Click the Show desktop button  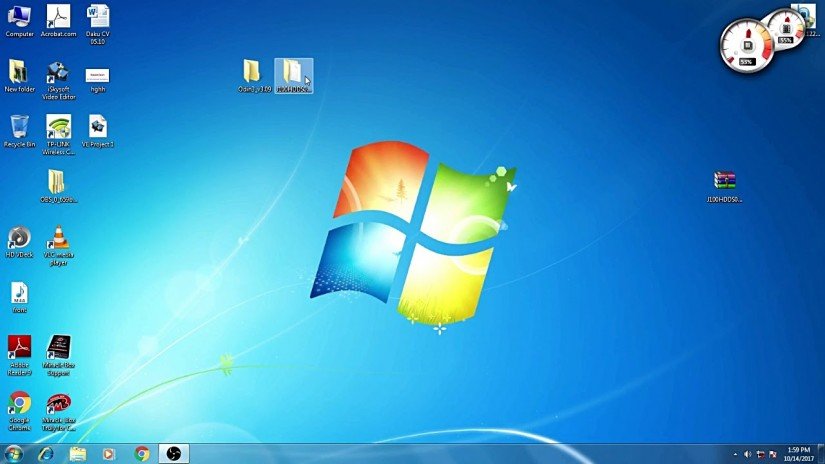pos(821,453)
